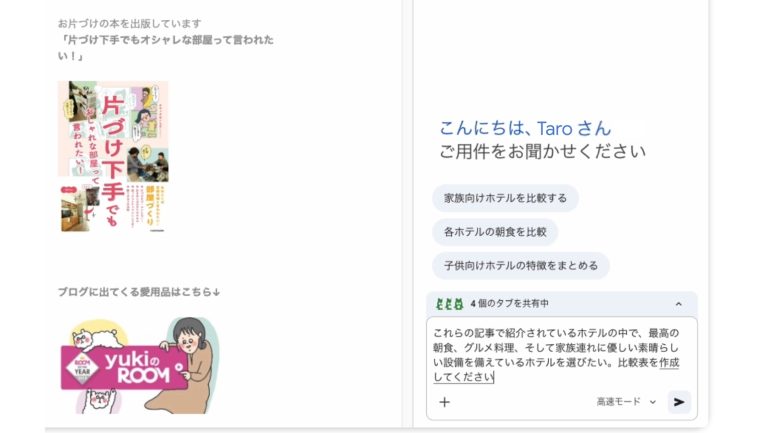770x433 pixels.
Task: Click the plus attachment icon
Action: click(444, 402)
